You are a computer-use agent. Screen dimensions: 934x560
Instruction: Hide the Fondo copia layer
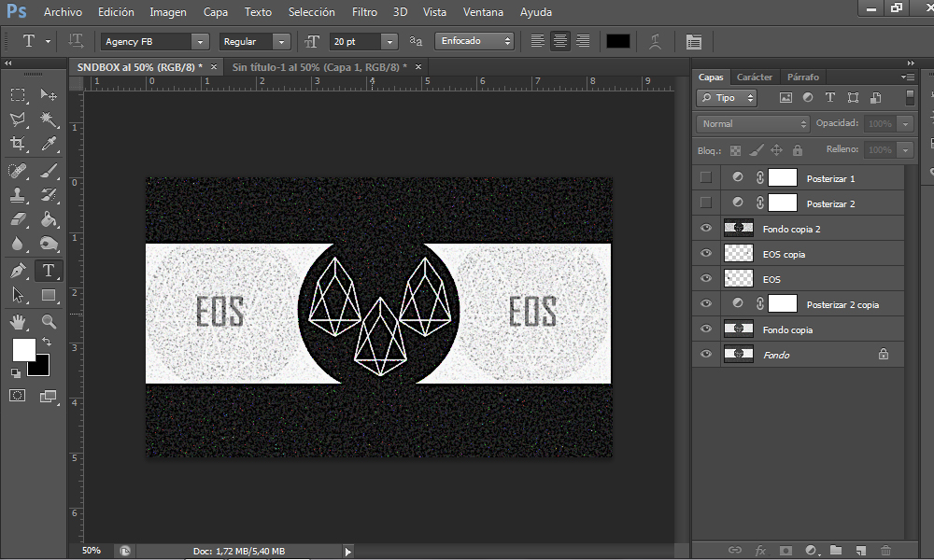[706, 329]
